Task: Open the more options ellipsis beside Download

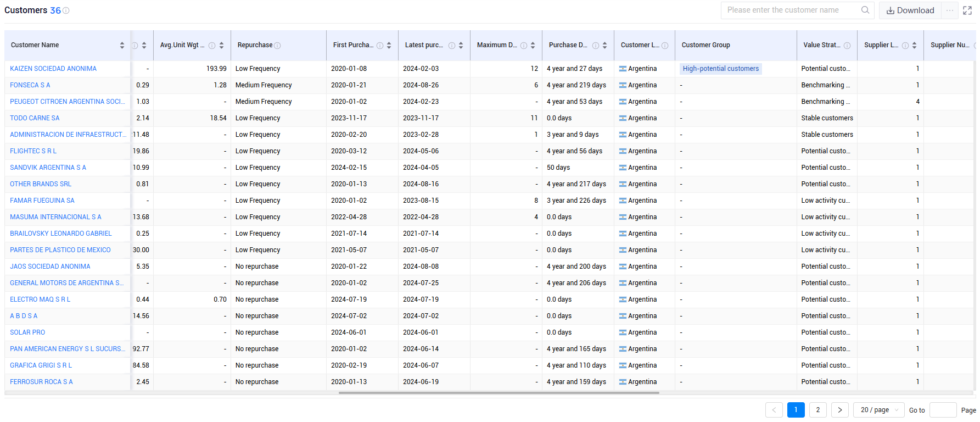Action: (x=950, y=10)
